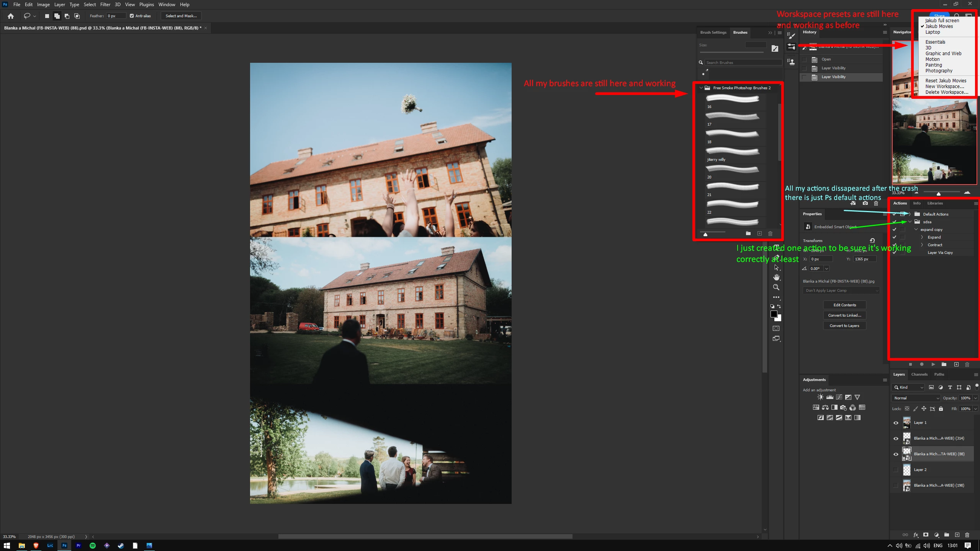Image resolution: width=980 pixels, height=551 pixels.
Task: Open the Normal blend mode dropdown
Action: 916,398
